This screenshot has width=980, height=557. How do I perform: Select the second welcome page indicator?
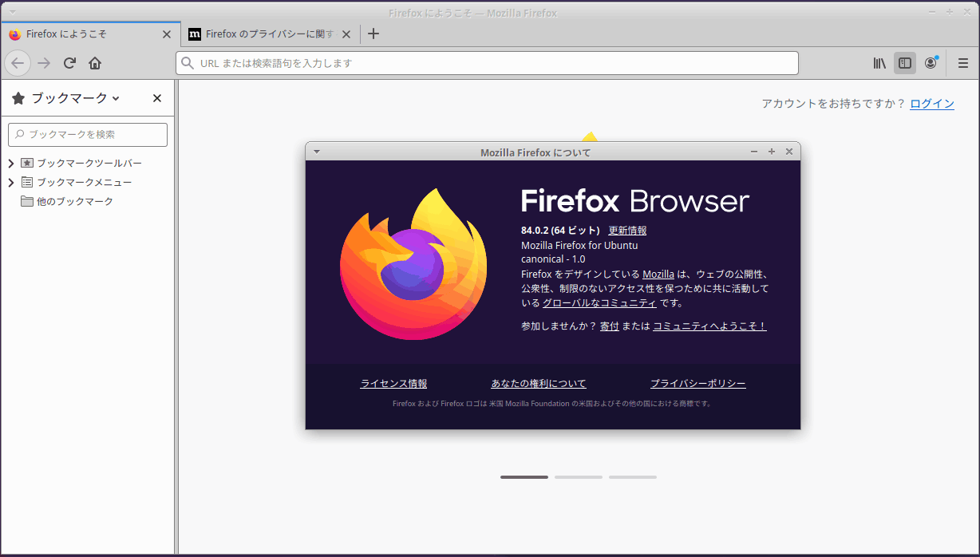coord(579,477)
